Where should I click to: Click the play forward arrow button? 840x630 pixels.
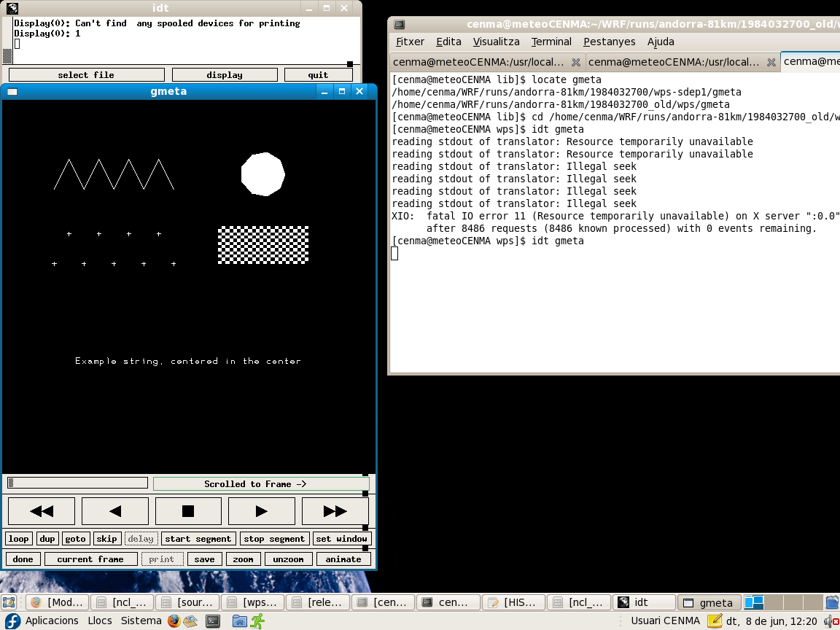tap(261, 511)
